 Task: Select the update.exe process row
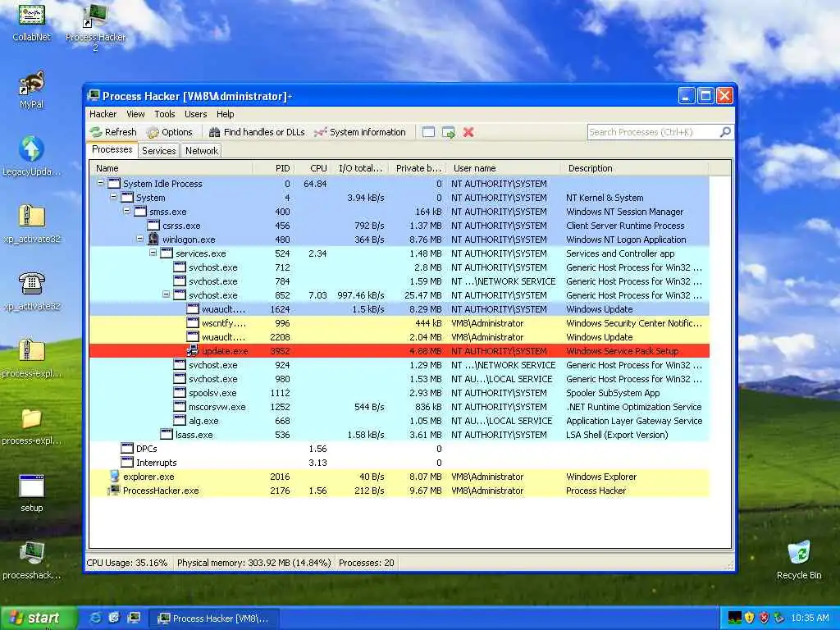click(399, 351)
